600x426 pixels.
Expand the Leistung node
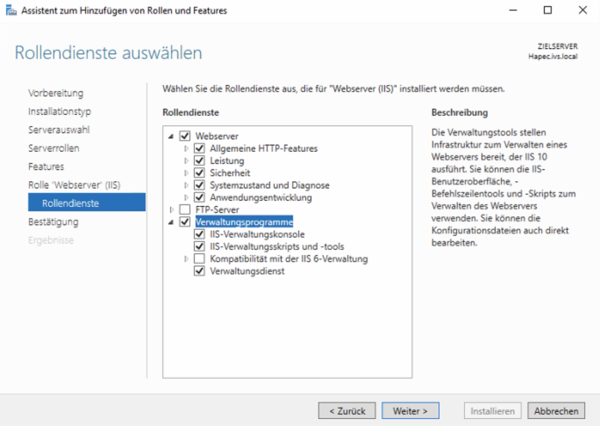186,160
